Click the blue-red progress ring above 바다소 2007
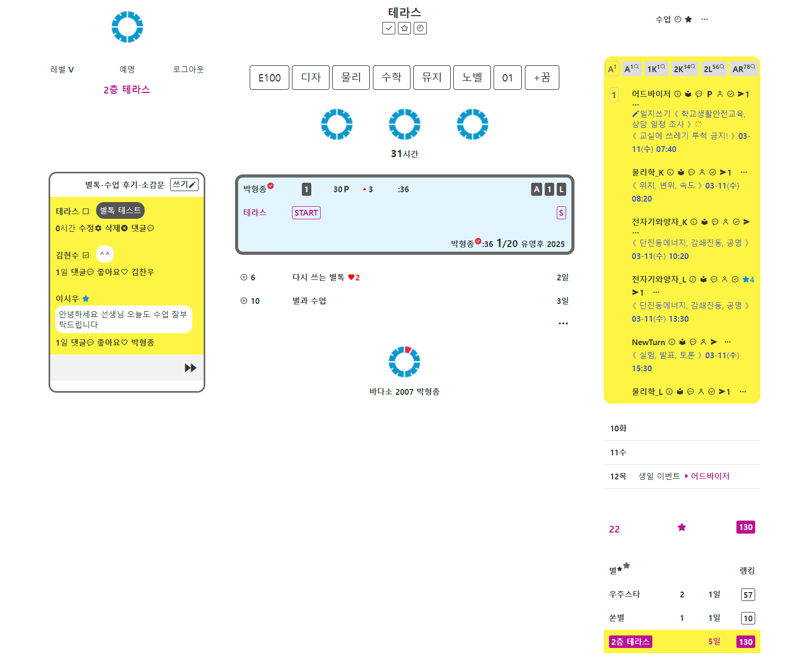The height and width of the screenshot is (672, 809). [404, 361]
